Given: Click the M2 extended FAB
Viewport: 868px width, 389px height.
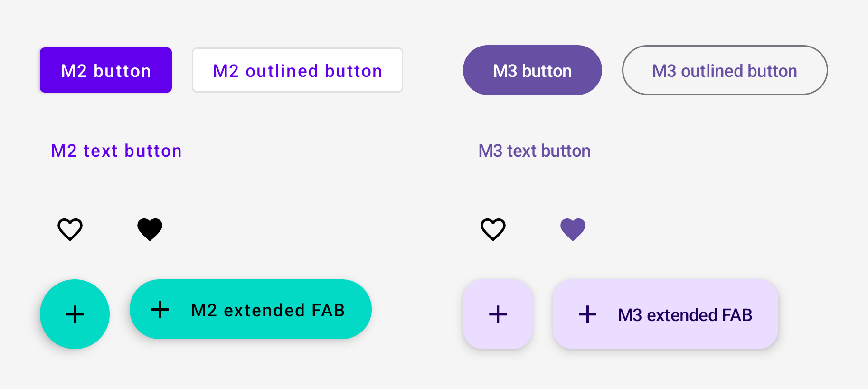Looking at the screenshot, I should coord(250,309).
